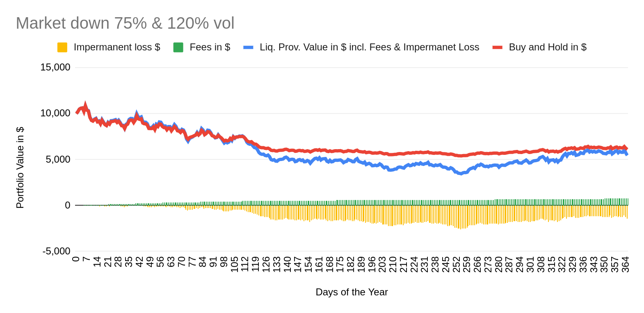Click the day 182 x-axis tick label
The width and height of the screenshot is (644, 313).
coord(351,264)
